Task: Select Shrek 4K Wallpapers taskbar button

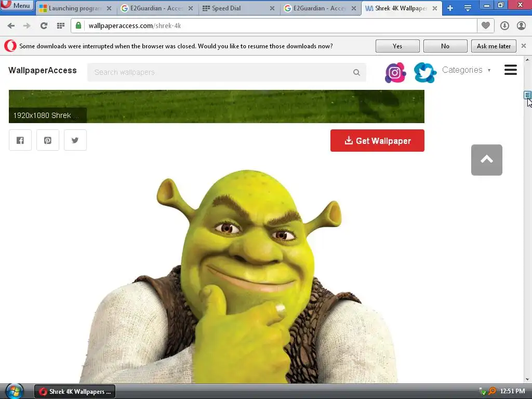Action: [75, 392]
